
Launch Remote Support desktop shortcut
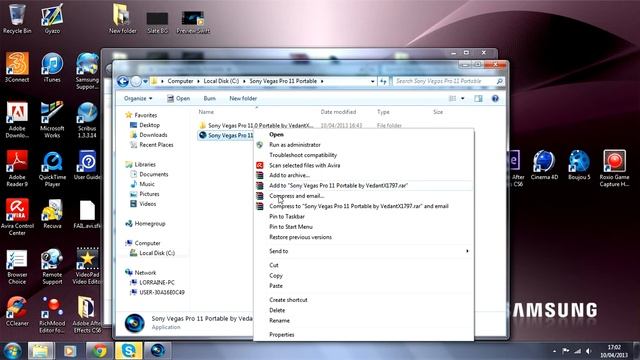(52, 266)
